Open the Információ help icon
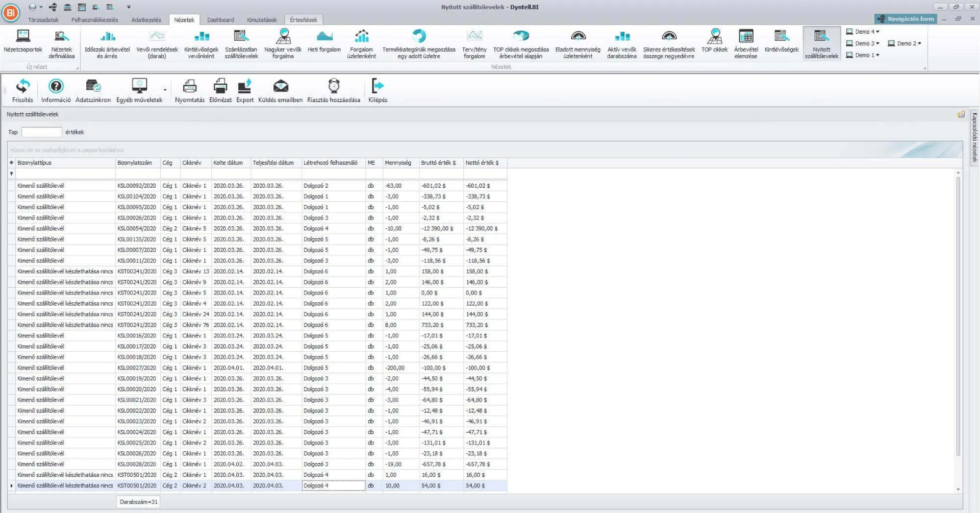Image resolution: width=980 pixels, height=513 pixels. [x=56, y=87]
